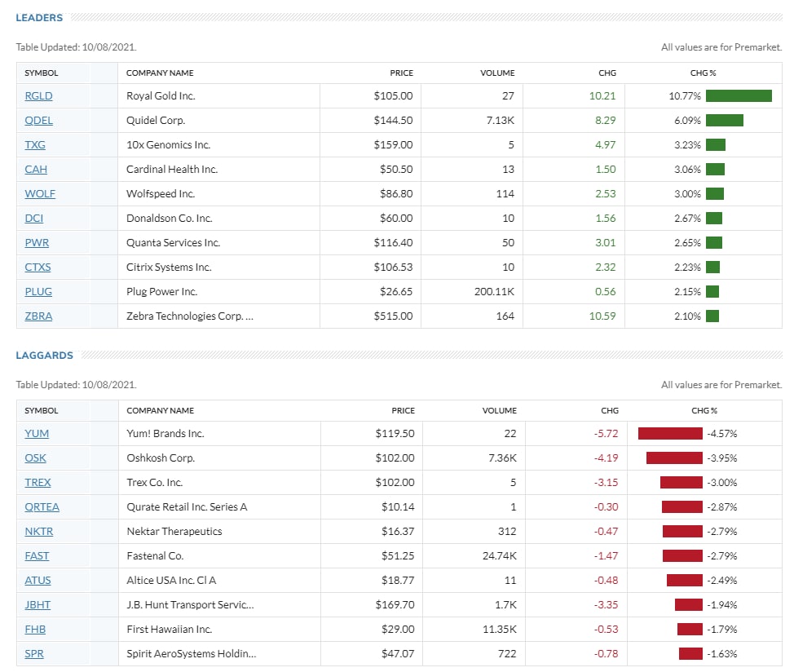794x672 pixels.
Task: Open the CTXS symbol link
Action: tap(38, 267)
